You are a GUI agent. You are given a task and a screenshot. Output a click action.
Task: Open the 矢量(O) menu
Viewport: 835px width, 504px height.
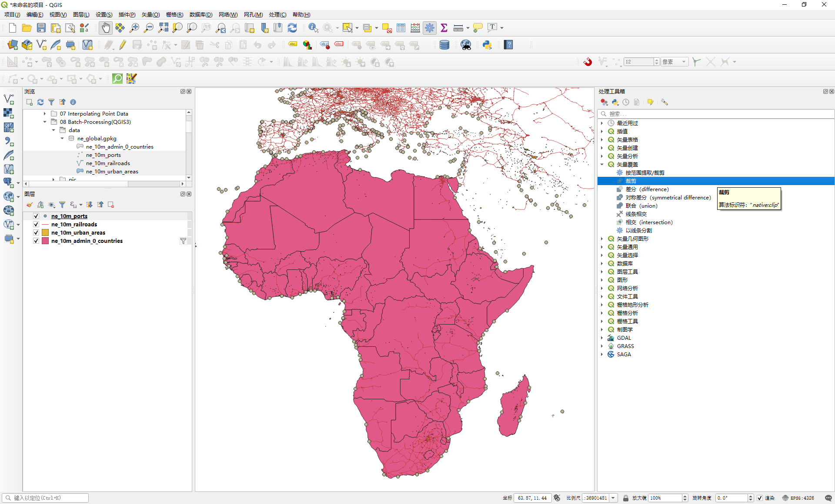[x=150, y=14]
